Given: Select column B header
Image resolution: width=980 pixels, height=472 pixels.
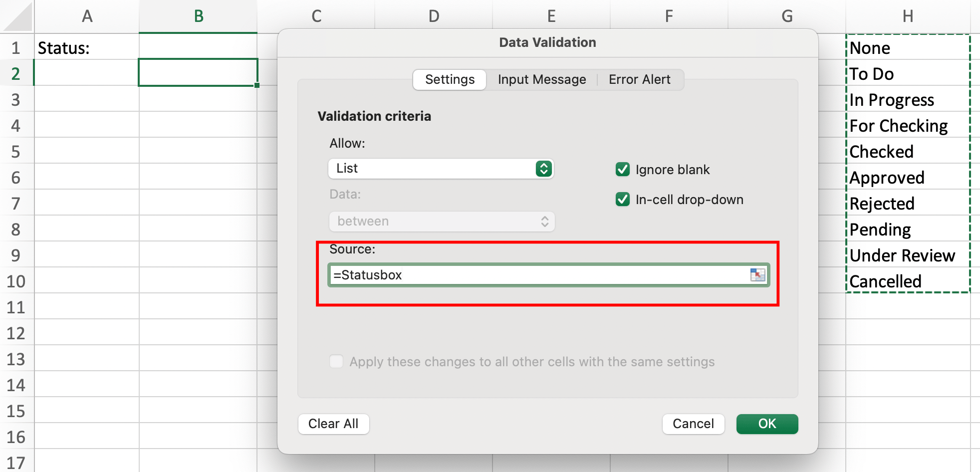Looking at the screenshot, I should point(198,16).
